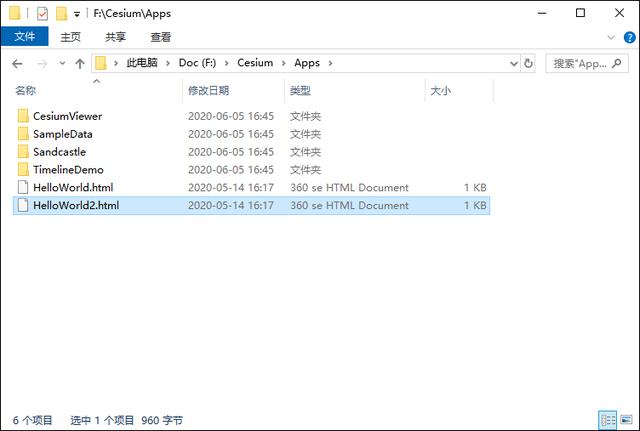Switch to the 共享 ribbon tab

(x=116, y=37)
